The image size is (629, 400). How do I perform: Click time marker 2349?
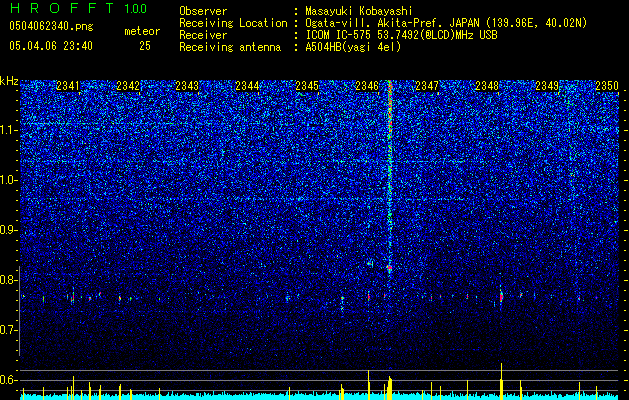click(547, 86)
